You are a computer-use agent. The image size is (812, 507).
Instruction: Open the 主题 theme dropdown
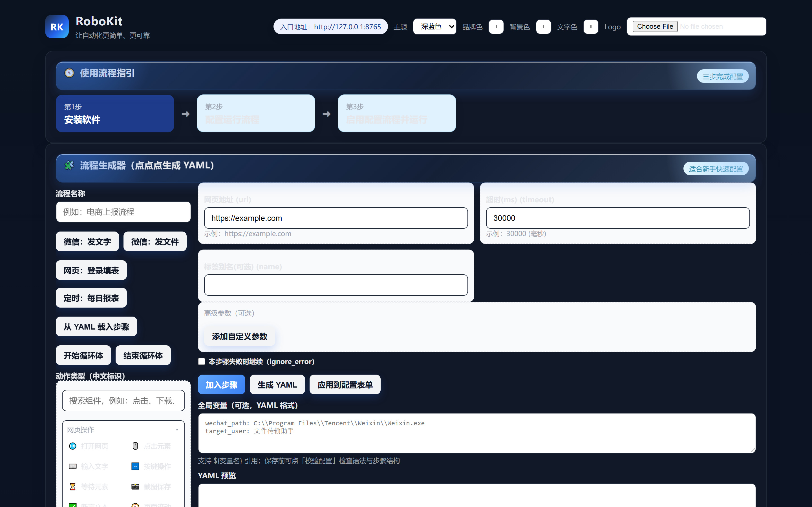tap(434, 26)
